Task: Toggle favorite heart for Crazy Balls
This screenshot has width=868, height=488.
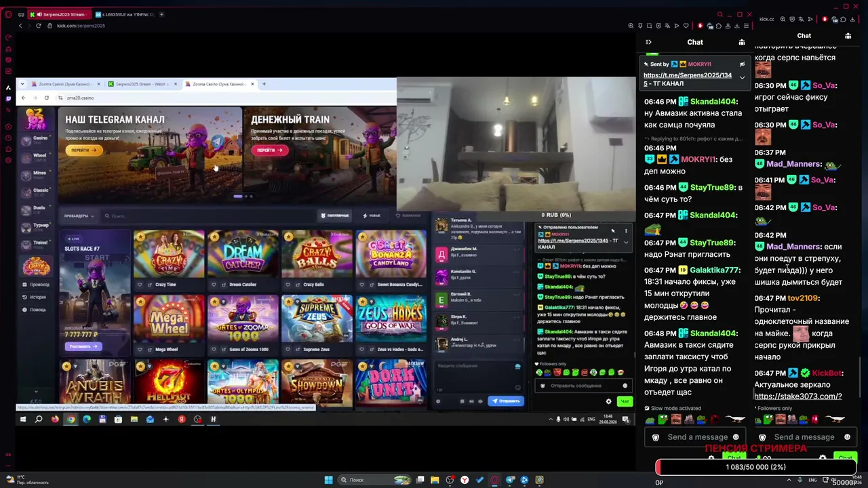Action: pos(288,285)
